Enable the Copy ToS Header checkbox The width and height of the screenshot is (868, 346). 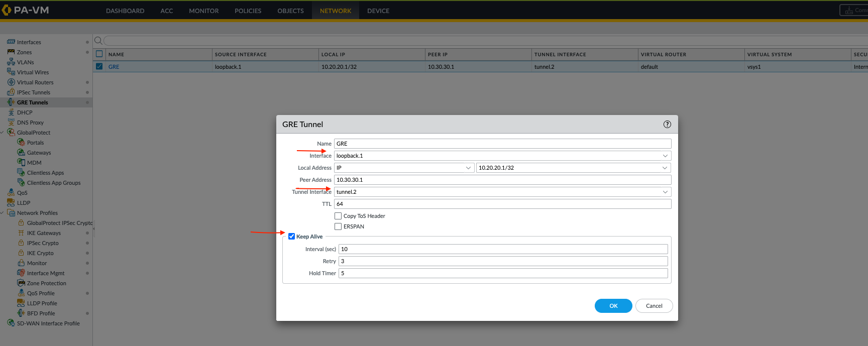click(338, 216)
